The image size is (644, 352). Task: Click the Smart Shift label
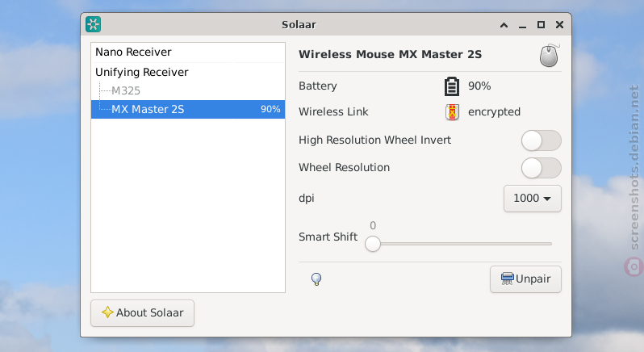click(x=328, y=237)
